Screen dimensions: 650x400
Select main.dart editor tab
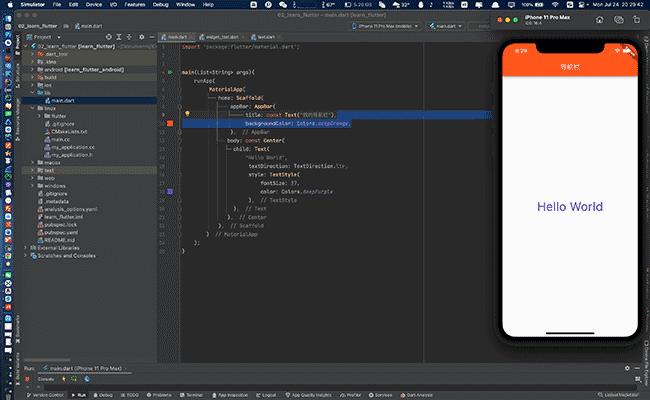click(x=177, y=37)
